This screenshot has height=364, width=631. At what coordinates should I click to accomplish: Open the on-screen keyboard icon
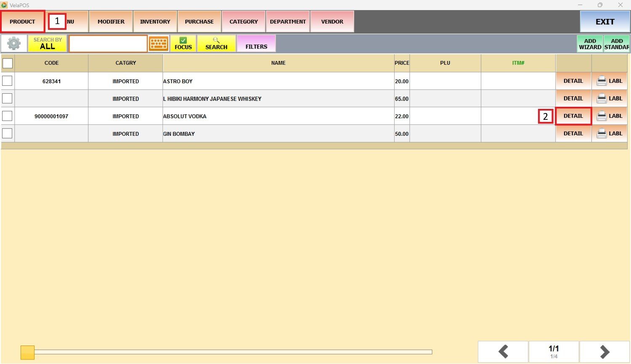[x=159, y=43]
